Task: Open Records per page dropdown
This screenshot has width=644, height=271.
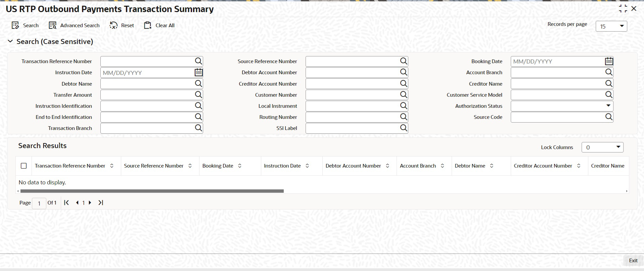Action: (611, 26)
